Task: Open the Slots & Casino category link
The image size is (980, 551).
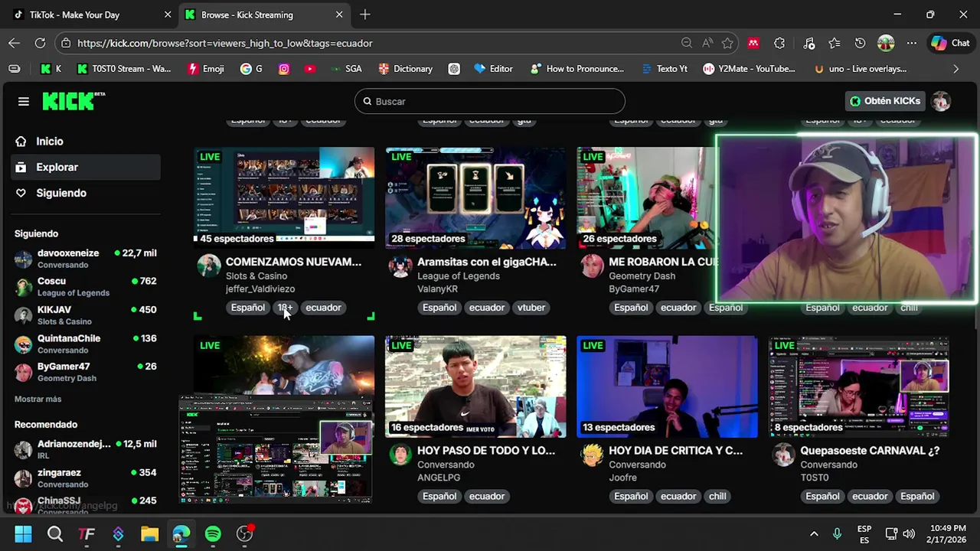Action: [x=256, y=275]
